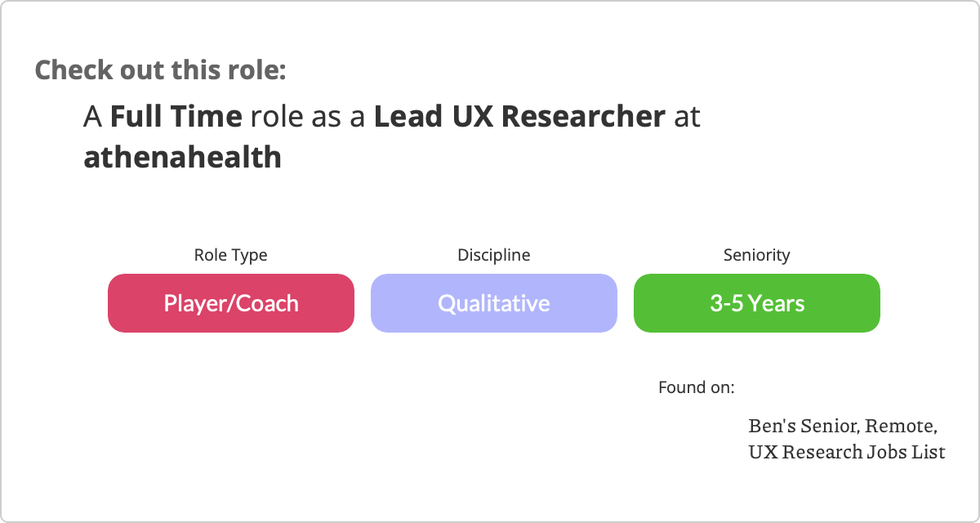Click the "Check out this role:" heading
Image resolution: width=980 pixels, height=523 pixels.
pos(160,69)
